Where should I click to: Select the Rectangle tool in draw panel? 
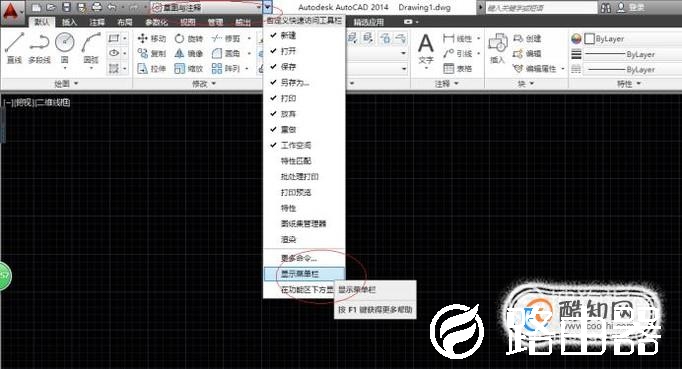click(x=114, y=38)
